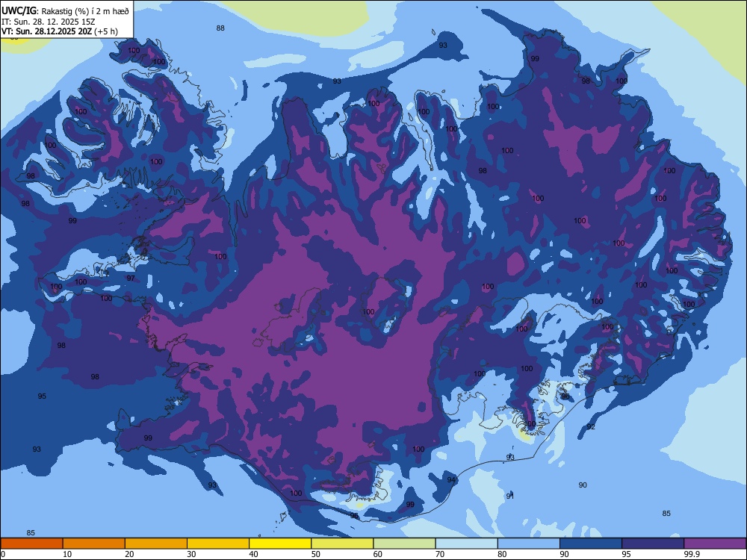Click the purple above-99.9 legend swatch
Screen dimensions: 747x560
point(715,544)
